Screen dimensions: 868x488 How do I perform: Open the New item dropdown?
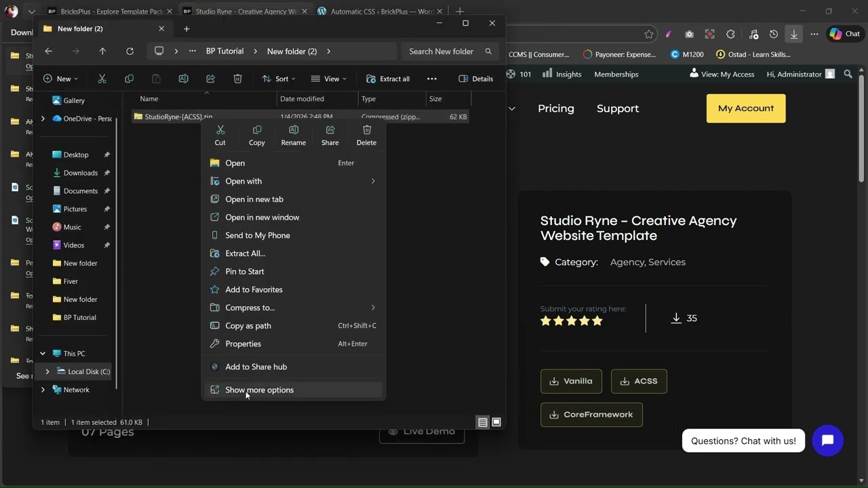click(60, 79)
